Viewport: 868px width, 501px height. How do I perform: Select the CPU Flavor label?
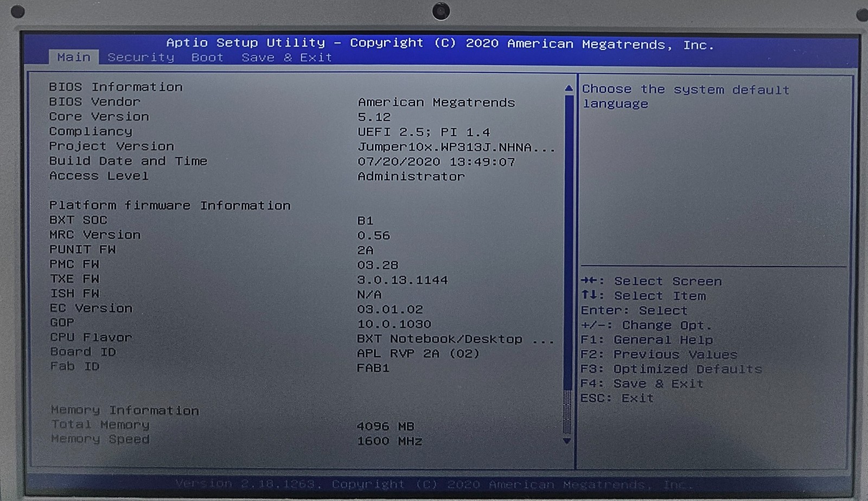point(91,337)
